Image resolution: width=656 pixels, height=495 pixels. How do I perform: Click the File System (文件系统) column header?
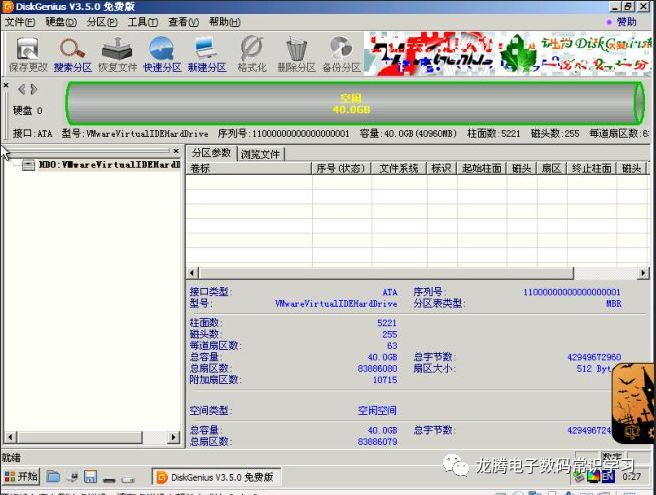click(399, 168)
